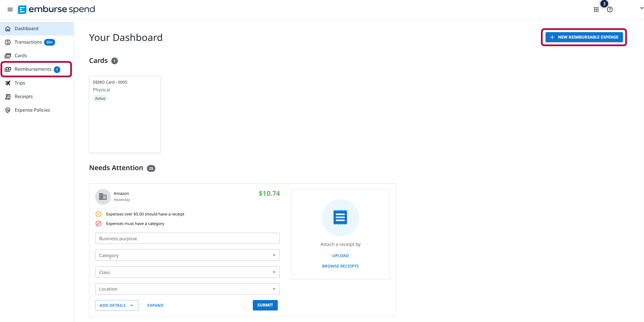The height and width of the screenshot is (322, 644).
Task: Open the help question mark icon
Action: [610, 9]
